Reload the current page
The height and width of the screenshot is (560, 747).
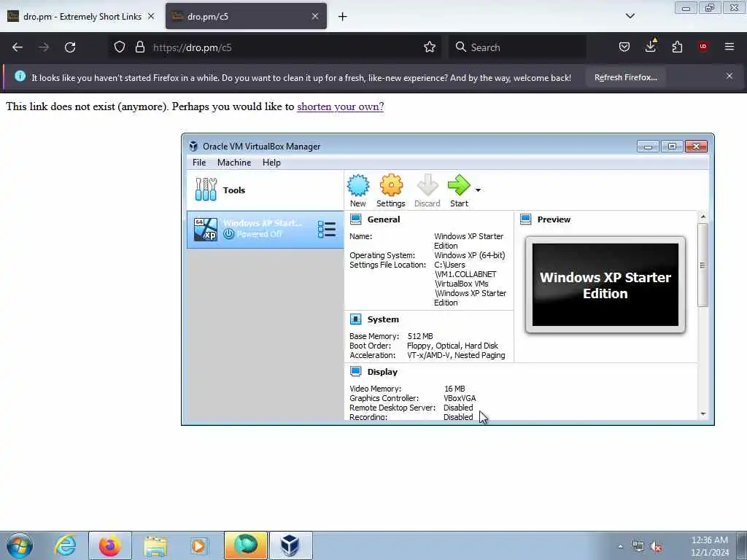(x=70, y=47)
